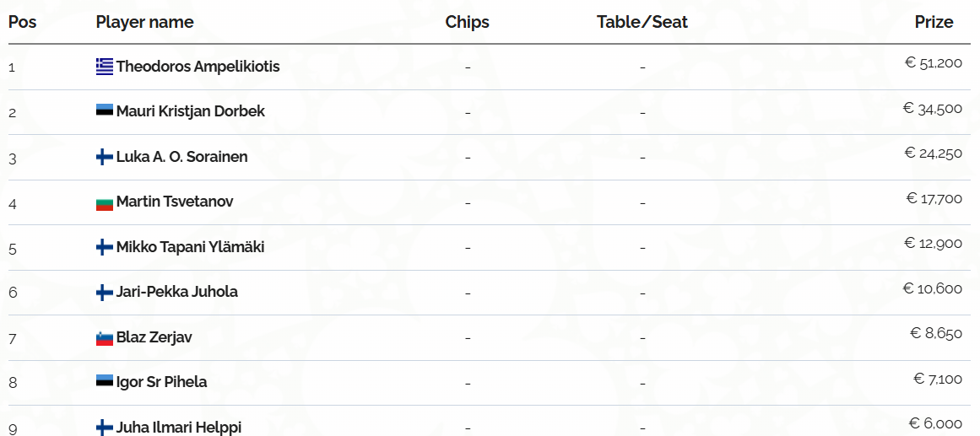Click the Finnish flag beside Mikko Tapani Ylämäki
Viewport: 980px width, 436px height.
click(105, 247)
